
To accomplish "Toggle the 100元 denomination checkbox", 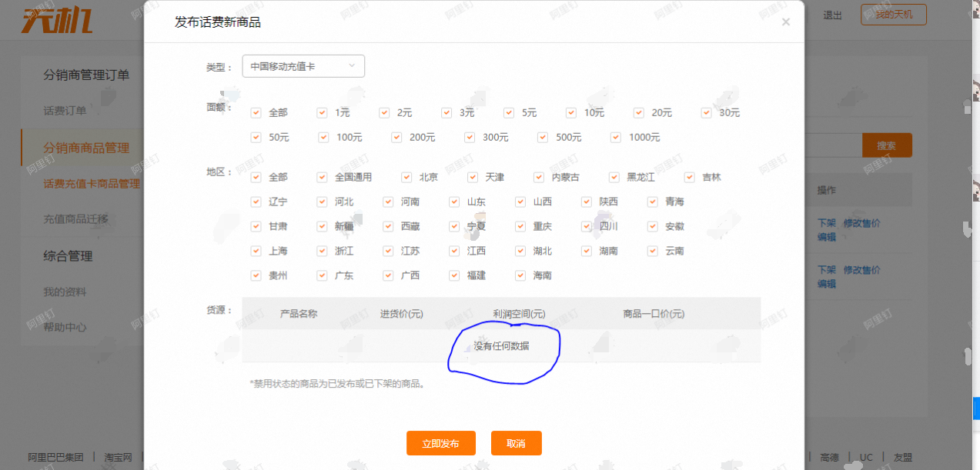I will click(x=324, y=137).
